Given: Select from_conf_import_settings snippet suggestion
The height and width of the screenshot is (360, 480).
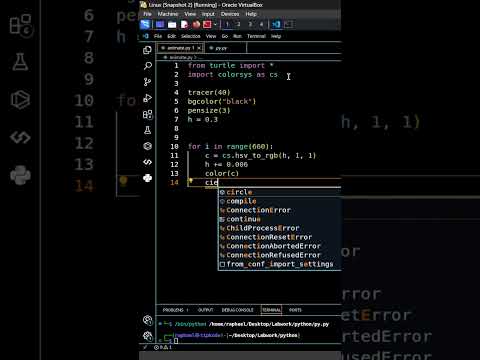Looking at the screenshot, I should tap(280, 264).
